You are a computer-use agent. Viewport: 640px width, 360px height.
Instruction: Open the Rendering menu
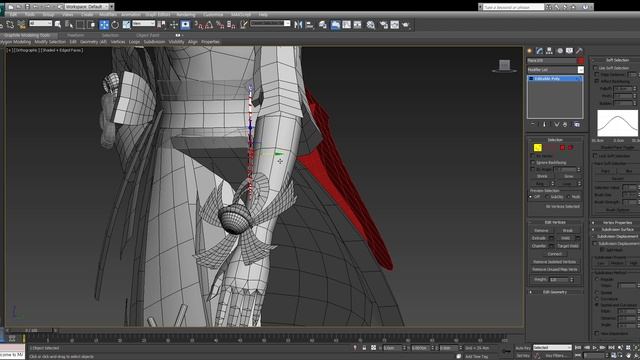186,15
